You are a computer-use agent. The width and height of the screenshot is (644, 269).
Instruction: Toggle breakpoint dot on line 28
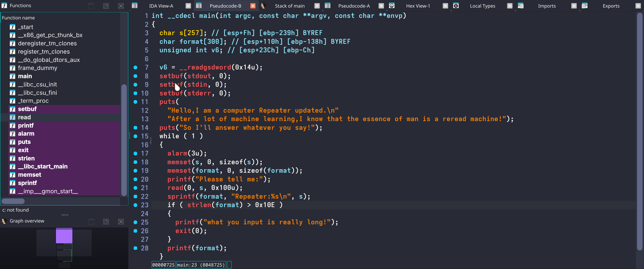click(135, 248)
